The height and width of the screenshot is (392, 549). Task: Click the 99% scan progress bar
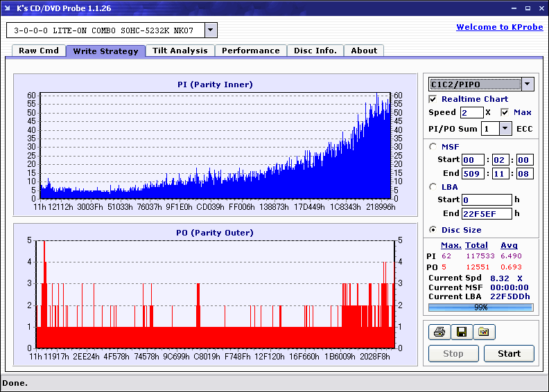(480, 307)
